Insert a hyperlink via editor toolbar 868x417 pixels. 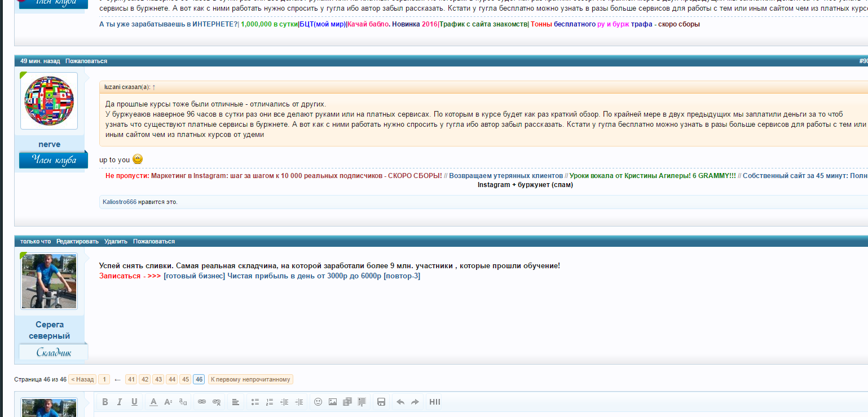[x=201, y=402]
